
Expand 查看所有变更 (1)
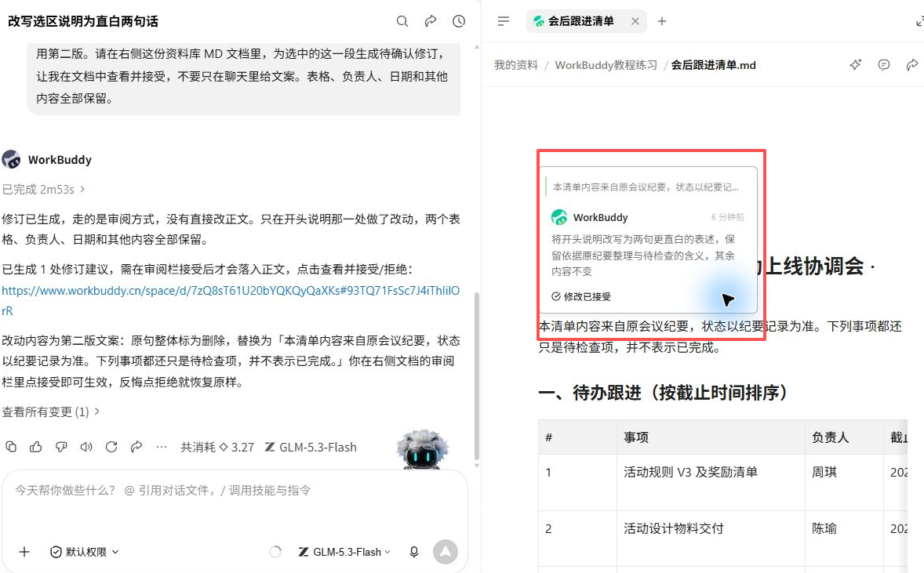(x=51, y=412)
